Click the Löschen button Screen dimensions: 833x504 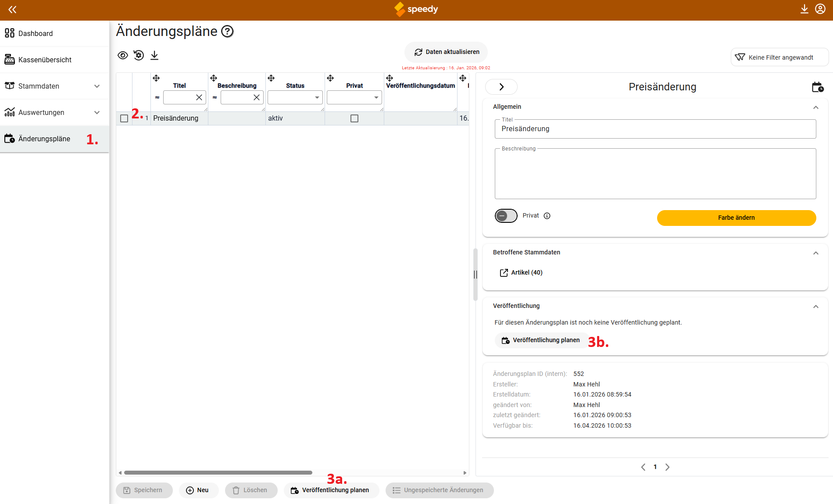[251, 490]
